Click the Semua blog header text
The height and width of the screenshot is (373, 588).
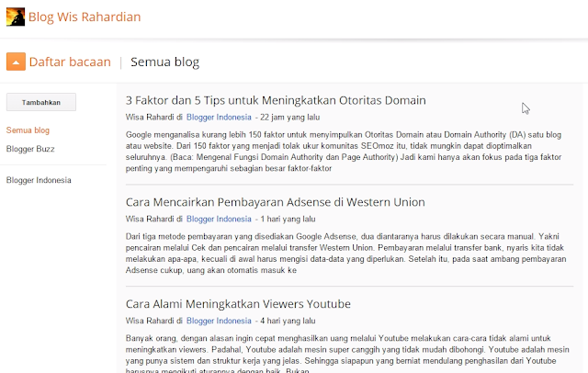[164, 62]
